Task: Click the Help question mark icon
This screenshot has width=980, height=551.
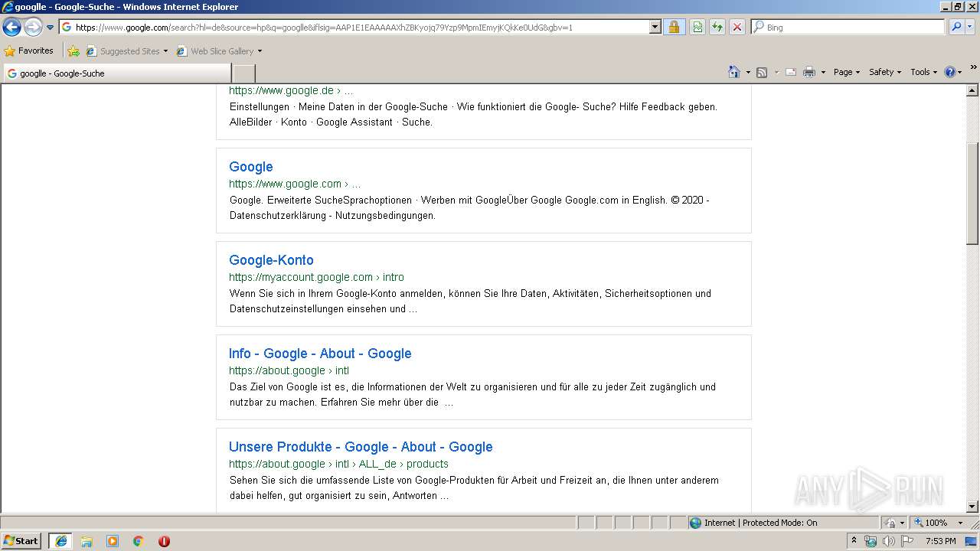Action: click(x=950, y=72)
